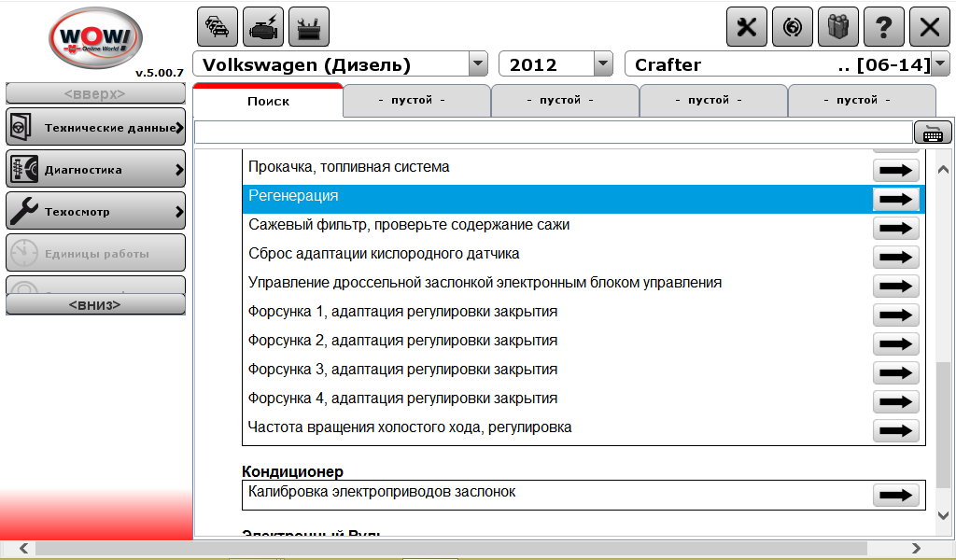This screenshot has height=560, width=956.
Task: Click the <вверх> scroll-up button
Action: (96, 94)
